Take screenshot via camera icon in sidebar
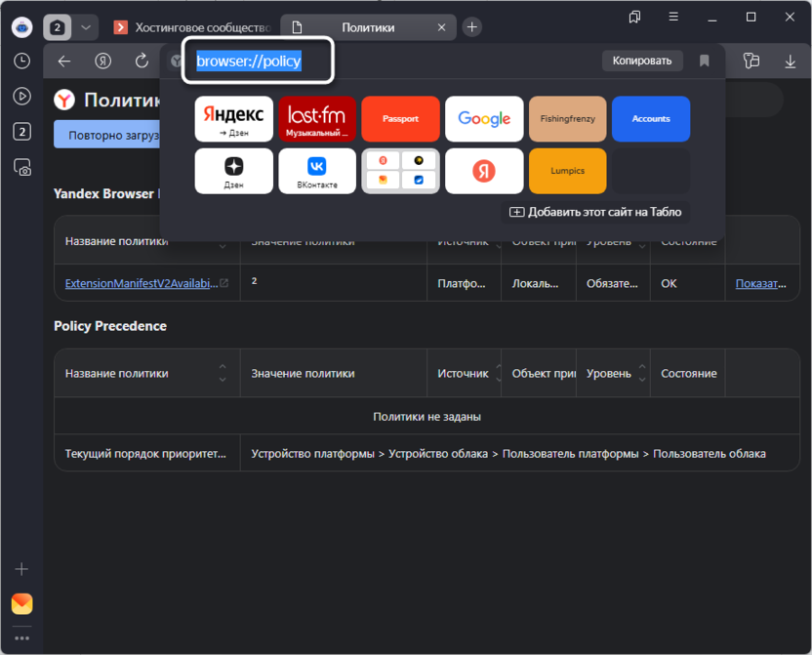This screenshot has height=655, width=812. 21,167
